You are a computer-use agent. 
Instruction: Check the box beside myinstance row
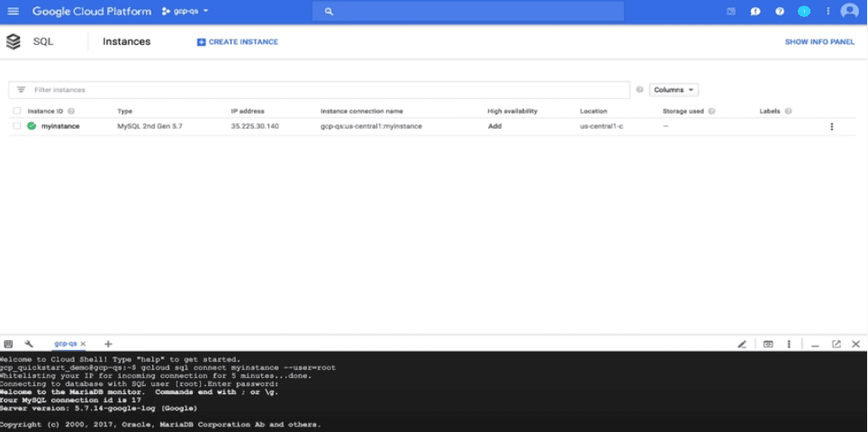coord(17,127)
